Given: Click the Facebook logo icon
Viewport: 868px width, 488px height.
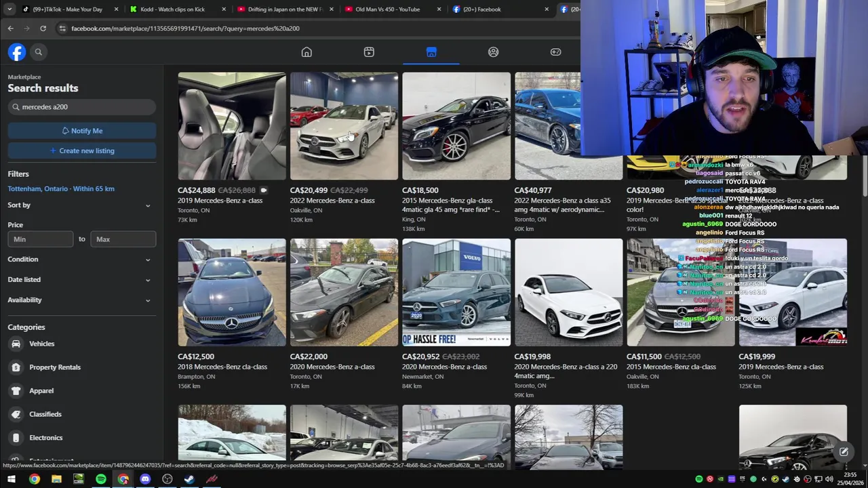Looking at the screenshot, I should pyautogui.click(x=17, y=52).
